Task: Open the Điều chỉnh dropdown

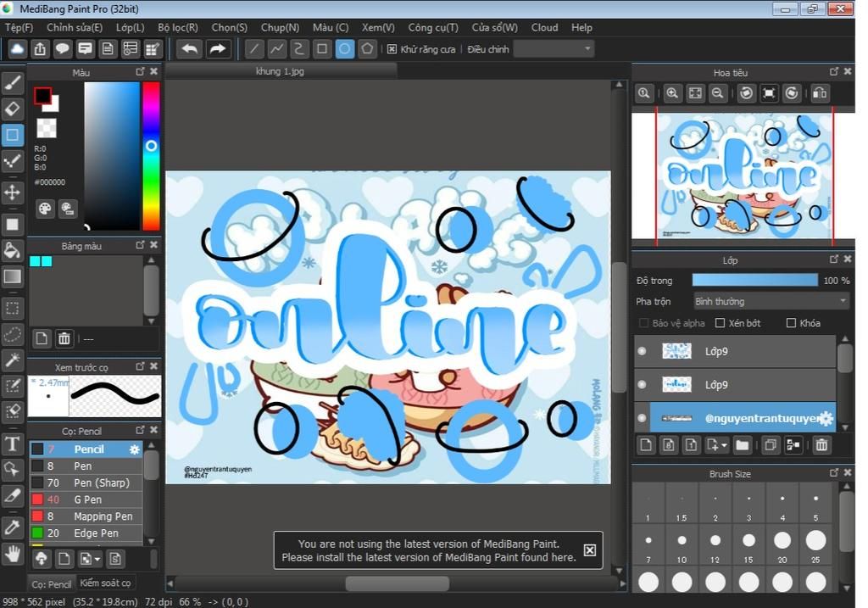Action: pos(554,49)
